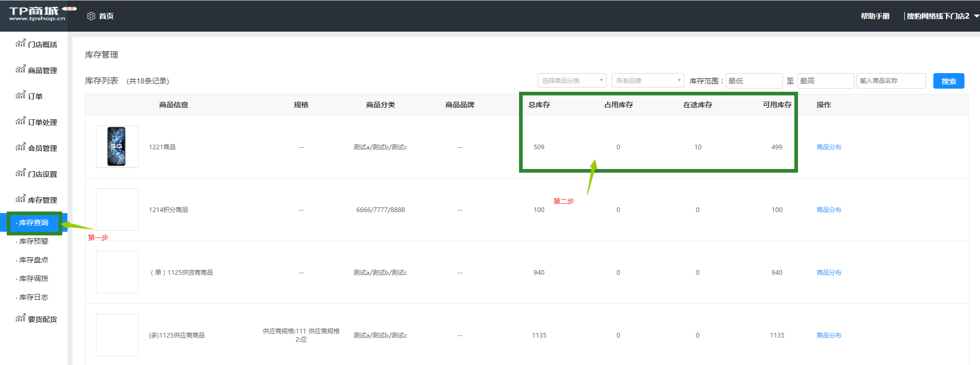This screenshot has height=365, width=980.
Task: Click the TP商城 logo
Action: click(37, 14)
